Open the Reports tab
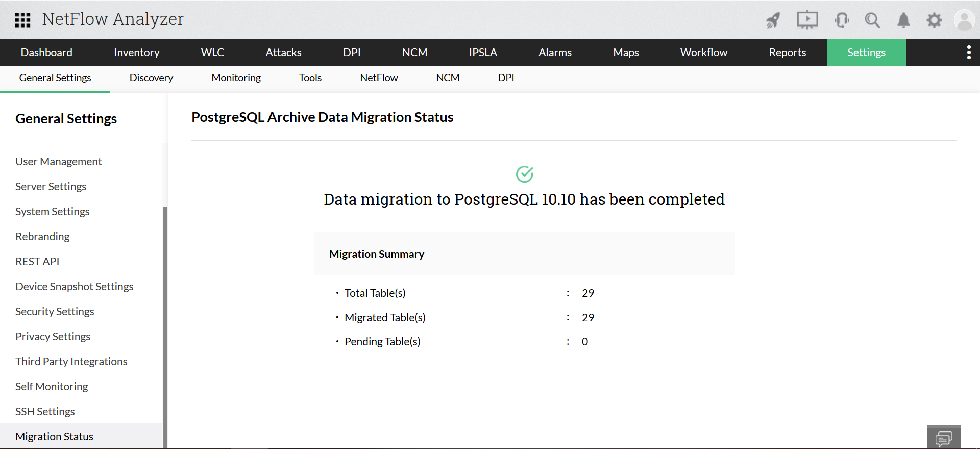This screenshot has width=980, height=449. coord(787,53)
